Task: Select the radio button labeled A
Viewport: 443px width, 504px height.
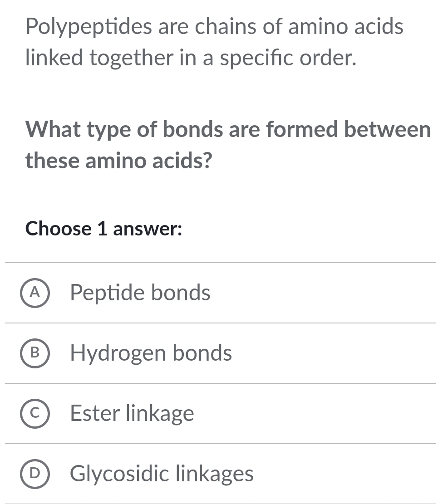Action: click(x=34, y=294)
